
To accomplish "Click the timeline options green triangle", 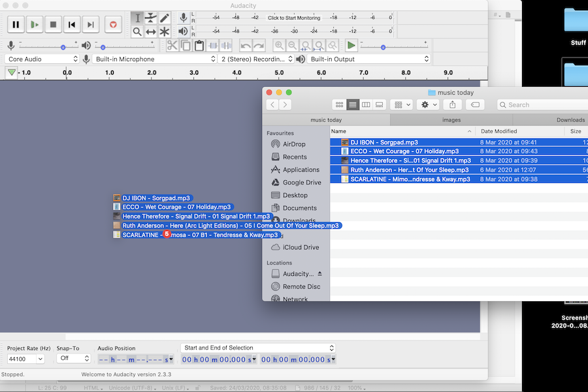I will [x=12, y=73].
